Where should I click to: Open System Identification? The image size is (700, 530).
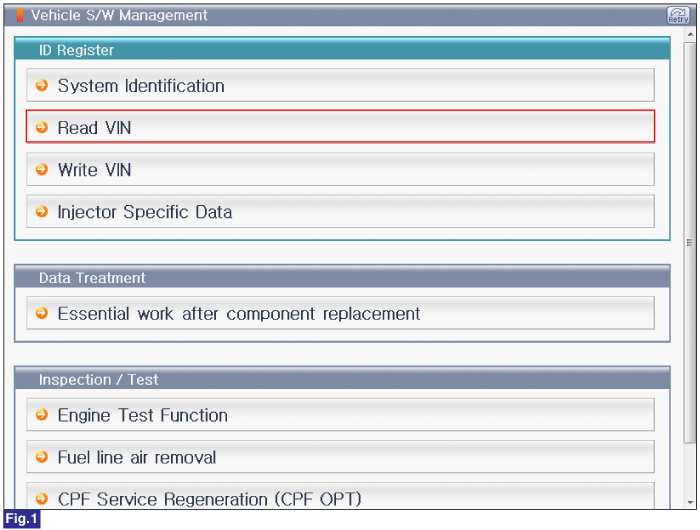[x=340, y=85]
